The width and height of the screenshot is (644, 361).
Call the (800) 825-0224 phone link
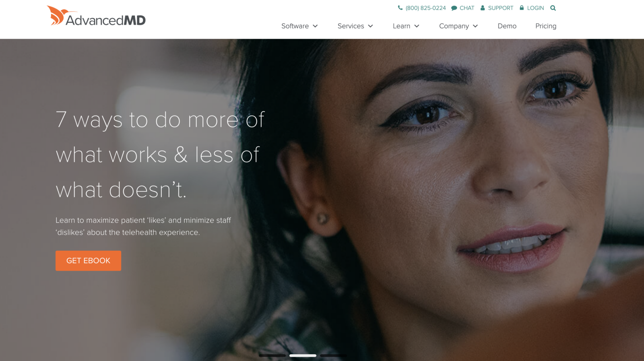pyautogui.click(x=425, y=8)
